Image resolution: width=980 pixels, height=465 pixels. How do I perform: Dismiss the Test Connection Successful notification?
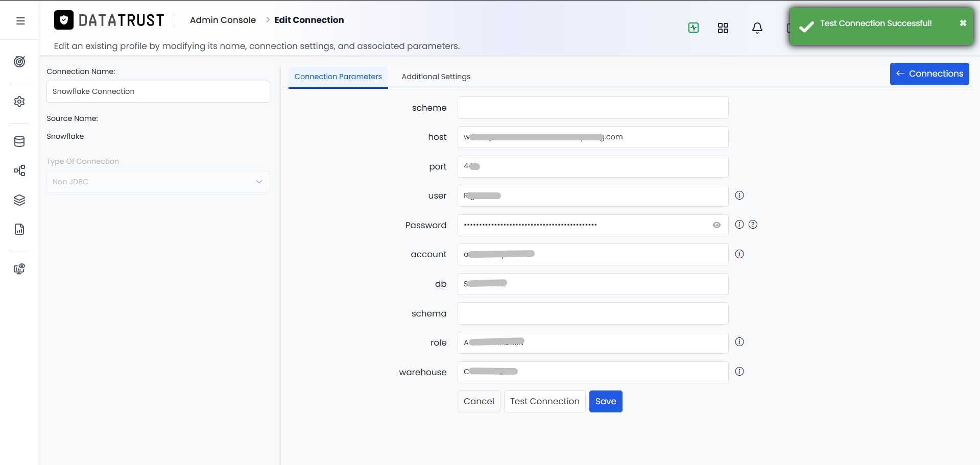[963, 23]
